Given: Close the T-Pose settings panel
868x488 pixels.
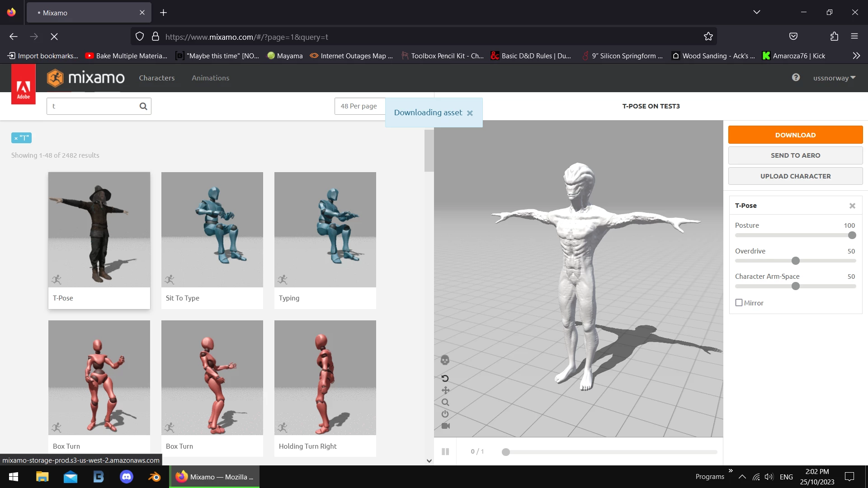Looking at the screenshot, I should 852,206.
